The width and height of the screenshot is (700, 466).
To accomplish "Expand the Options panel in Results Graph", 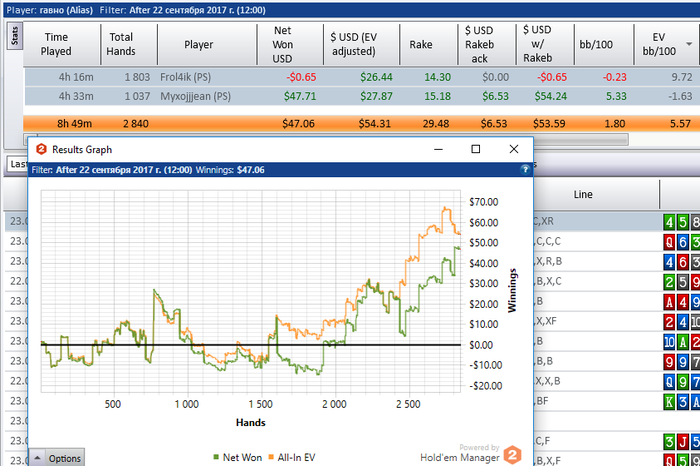I will pos(57,458).
